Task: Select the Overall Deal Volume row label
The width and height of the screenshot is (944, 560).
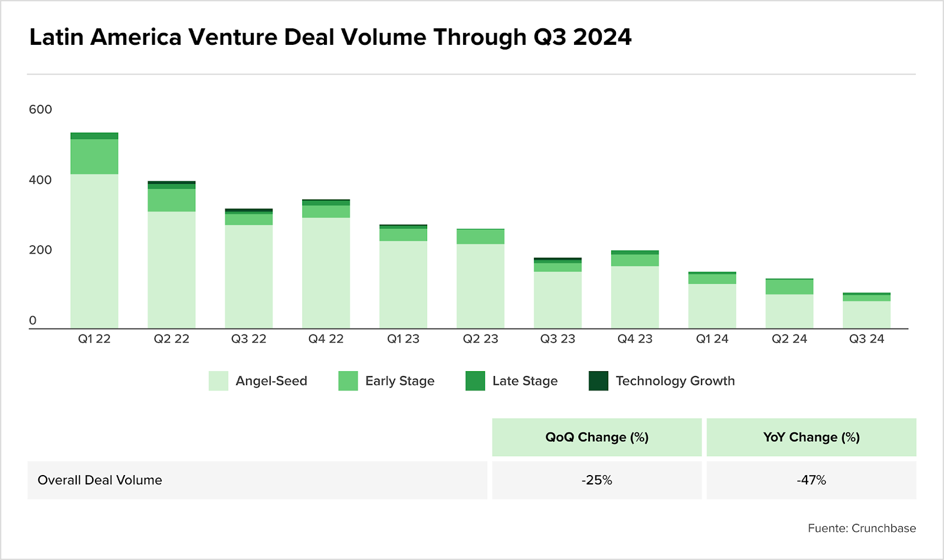Action: pos(100,480)
